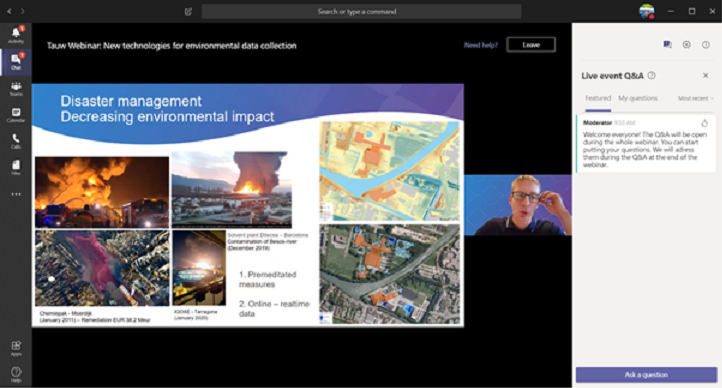Expand the more apps ellipsis
The width and height of the screenshot is (722, 388).
tap(16, 194)
